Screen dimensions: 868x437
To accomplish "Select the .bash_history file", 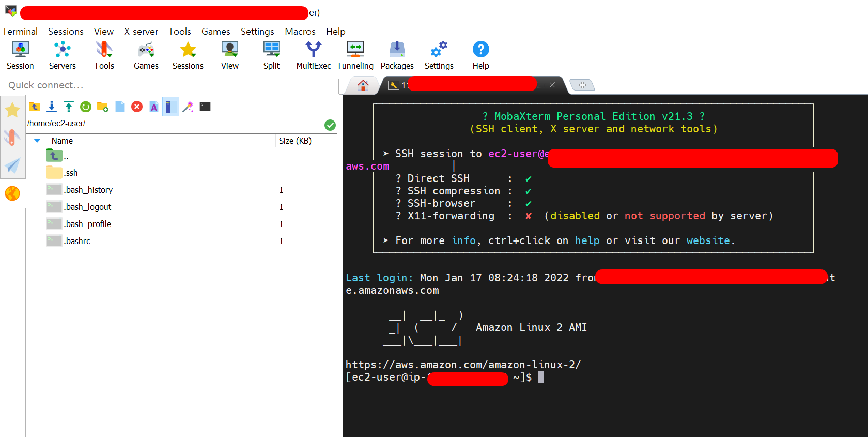I will pyautogui.click(x=80, y=190).
